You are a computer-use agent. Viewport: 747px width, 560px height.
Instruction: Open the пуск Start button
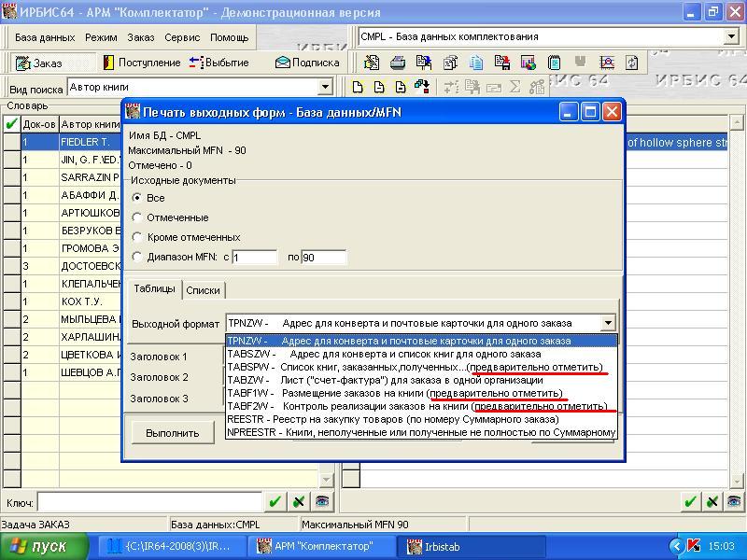42,546
